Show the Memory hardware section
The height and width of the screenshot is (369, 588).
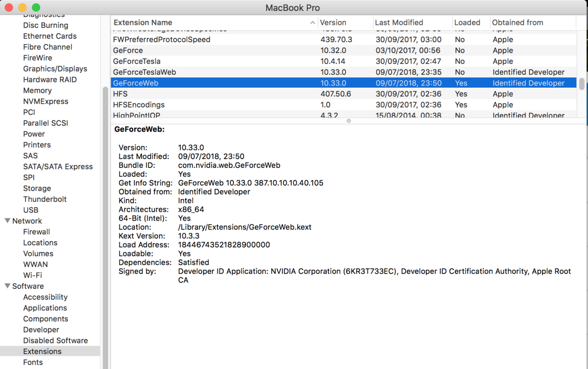tap(37, 91)
